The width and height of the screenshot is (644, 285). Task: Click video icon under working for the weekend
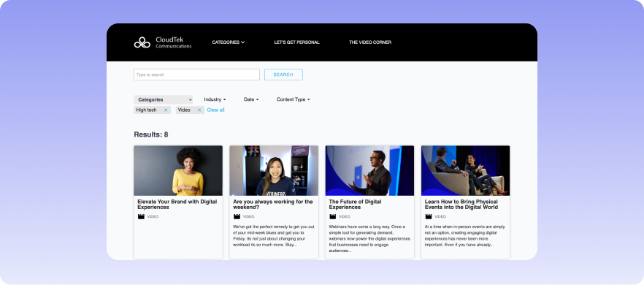tap(237, 217)
